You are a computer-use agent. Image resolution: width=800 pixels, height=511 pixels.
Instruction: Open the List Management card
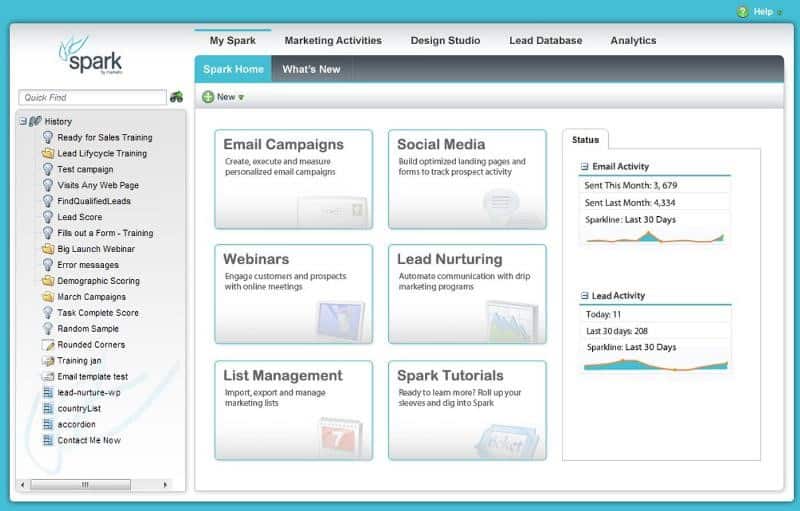tap(294, 410)
